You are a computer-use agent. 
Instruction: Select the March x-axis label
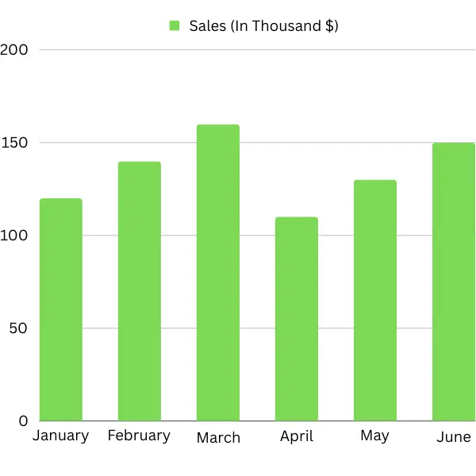point(218,438)
